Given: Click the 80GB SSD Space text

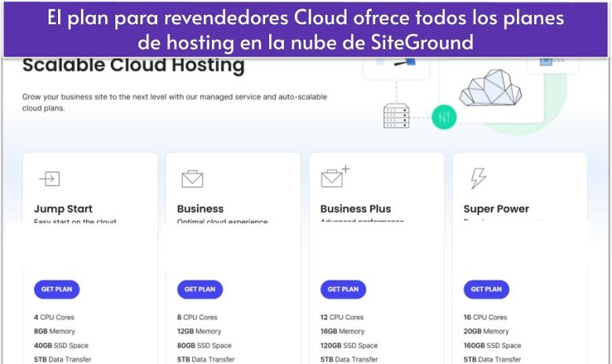Looking at the screenshot, I should pos(204,345).
